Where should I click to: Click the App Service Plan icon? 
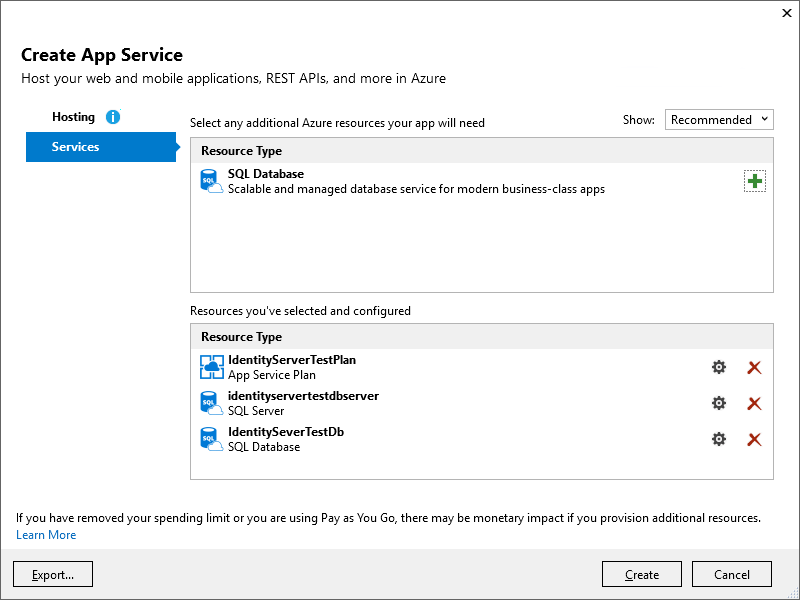click(x=211, y=367)
